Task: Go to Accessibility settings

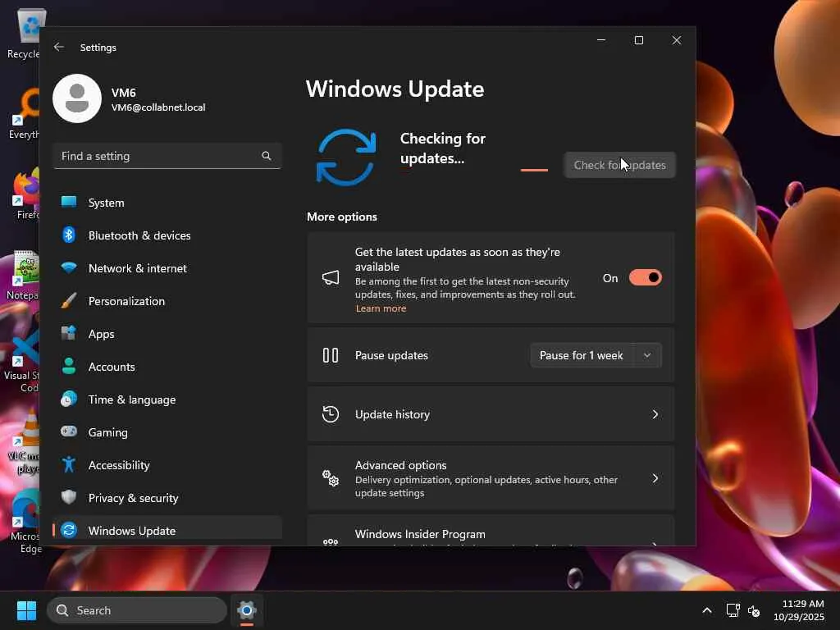Action: (x=167, y=465)
